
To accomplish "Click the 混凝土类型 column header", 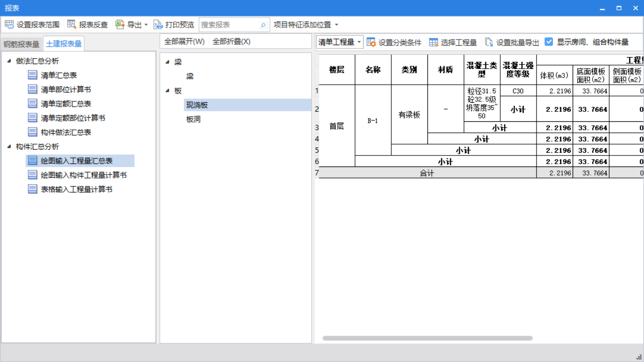I will [x=482, y=70].
